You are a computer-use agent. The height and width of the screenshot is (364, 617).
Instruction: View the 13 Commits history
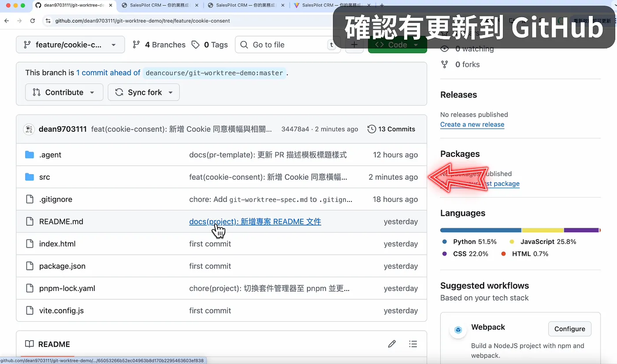[391, 129]
